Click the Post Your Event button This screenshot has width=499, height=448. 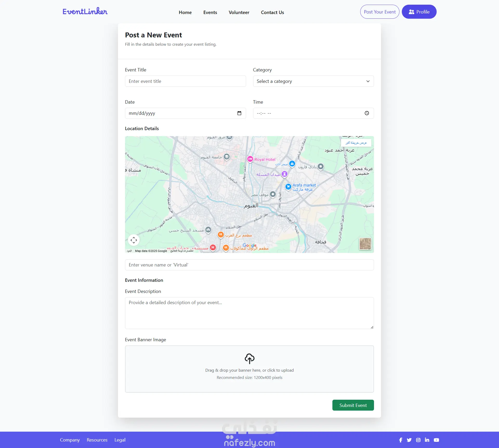point(379,12)
